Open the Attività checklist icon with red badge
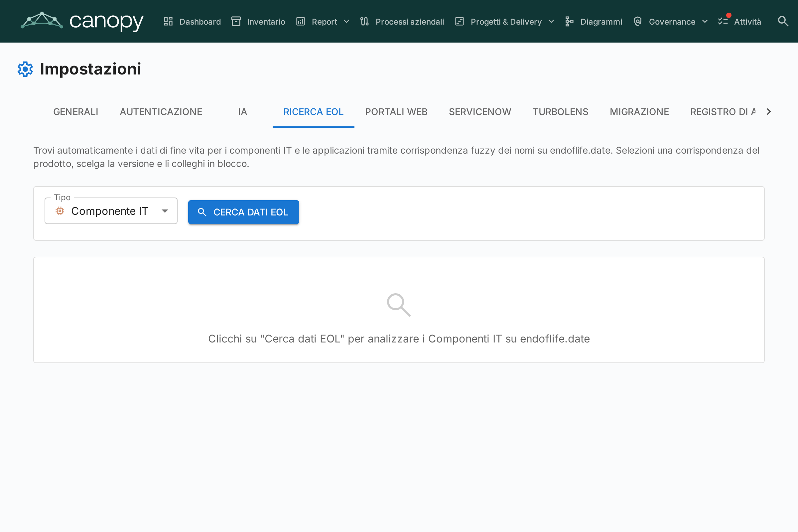Screen dimensions: 798x532 [x=724, y=20]
